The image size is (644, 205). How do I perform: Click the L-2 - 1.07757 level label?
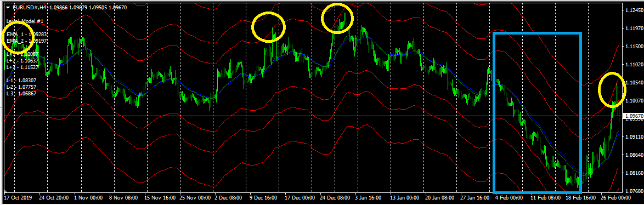point(21,87)
